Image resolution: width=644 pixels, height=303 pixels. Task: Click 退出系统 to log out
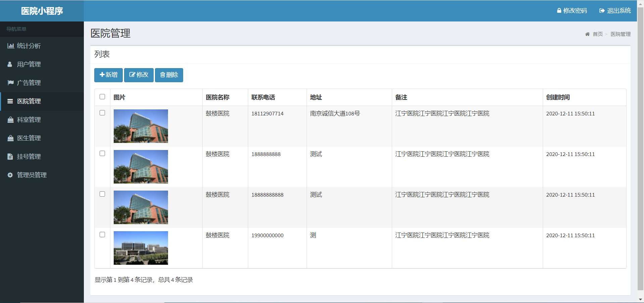(615, 11)
